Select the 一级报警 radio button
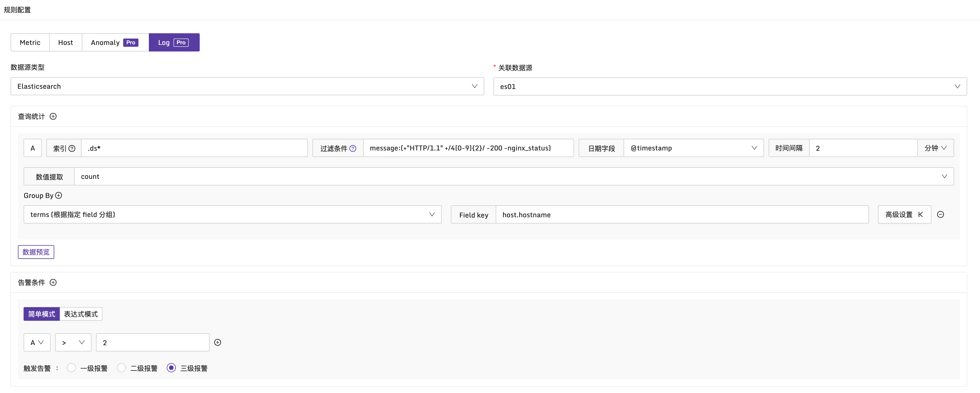The width and height of the screenshot is (980, 393). (71, 368)
